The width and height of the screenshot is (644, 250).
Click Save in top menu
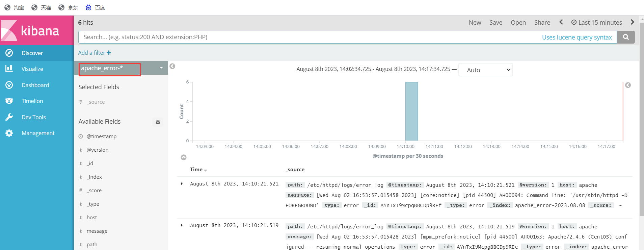(496, 22)
